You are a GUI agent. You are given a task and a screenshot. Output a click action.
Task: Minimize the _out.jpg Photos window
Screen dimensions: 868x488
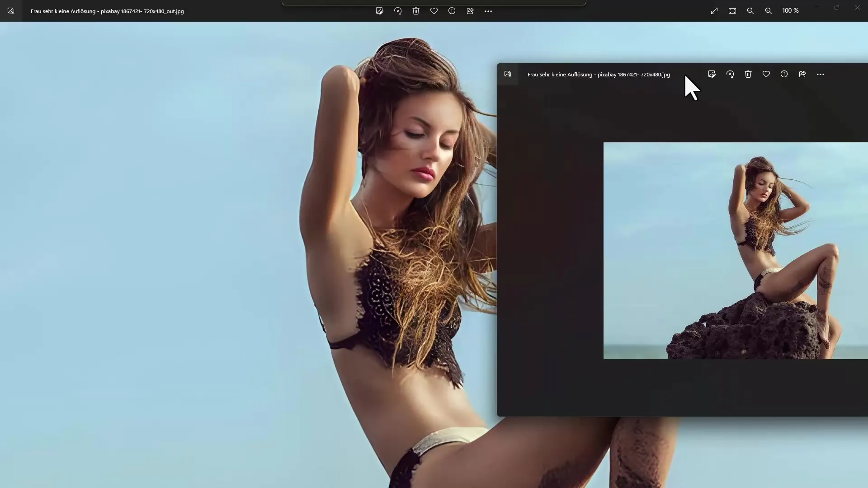[816, 7]
